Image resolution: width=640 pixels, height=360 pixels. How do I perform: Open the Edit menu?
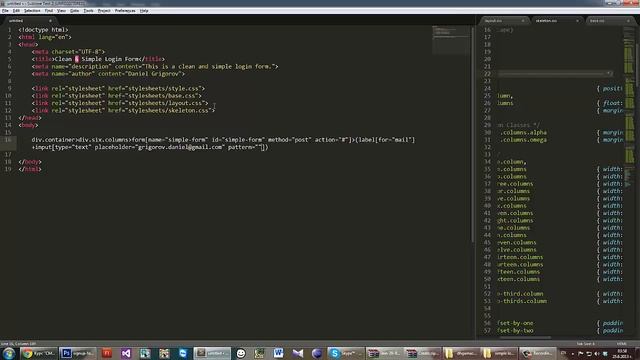click(x=16, y=11)
